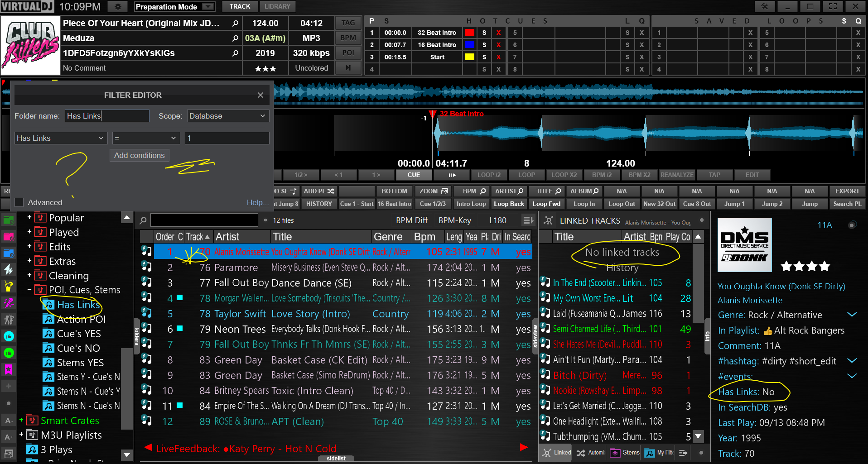
Task: Open the Help link in Filter Editor
Action: click(257, 202)
